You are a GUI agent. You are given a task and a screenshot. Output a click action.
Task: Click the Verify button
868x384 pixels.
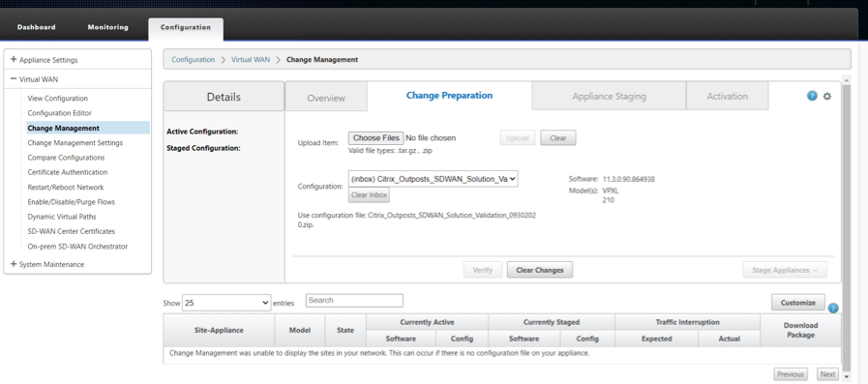483,270
